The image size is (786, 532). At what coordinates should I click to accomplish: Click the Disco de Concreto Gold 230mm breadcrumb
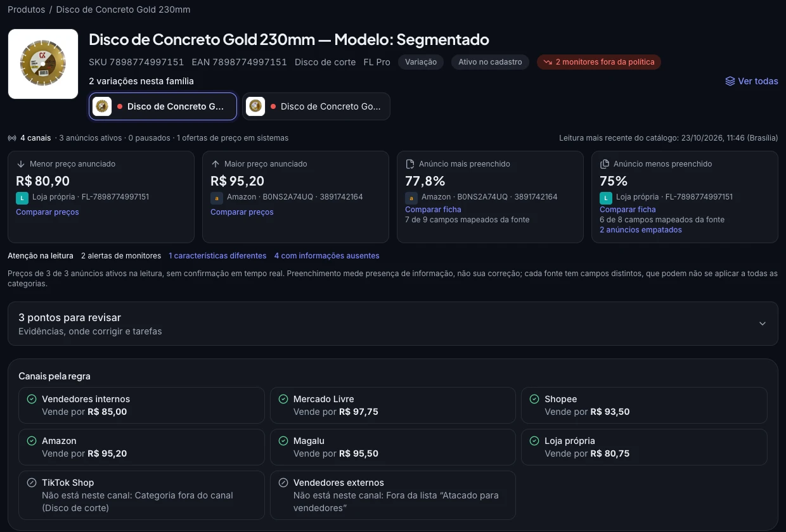click(x=123, y=9)
